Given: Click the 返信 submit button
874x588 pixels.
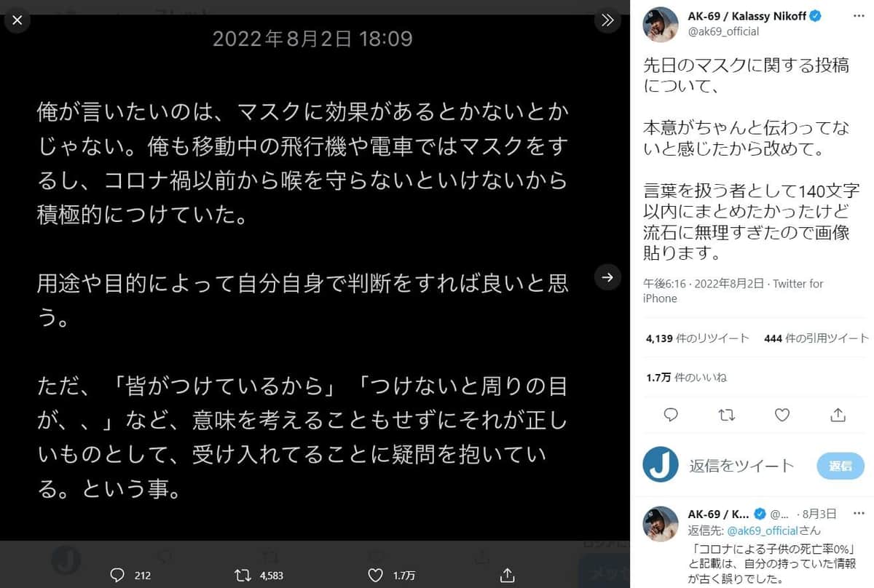Looking at the screenshot, I should 840,466.
